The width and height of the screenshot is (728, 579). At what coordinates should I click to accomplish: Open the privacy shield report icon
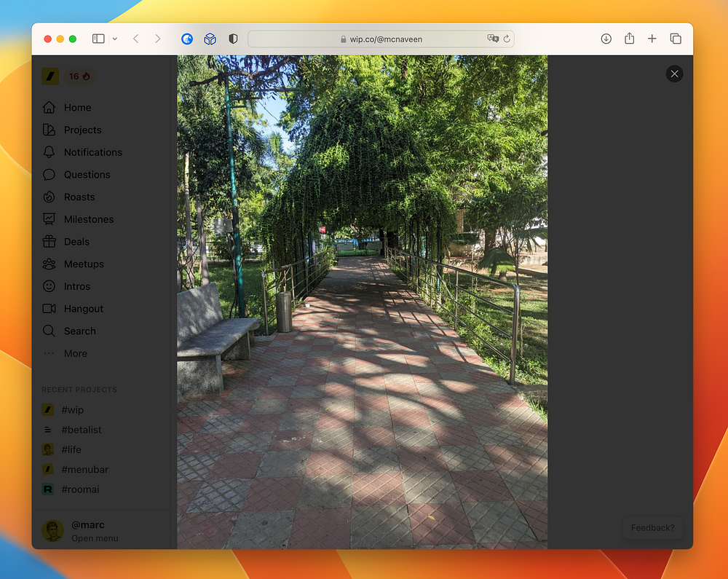(x=233, y=39)
